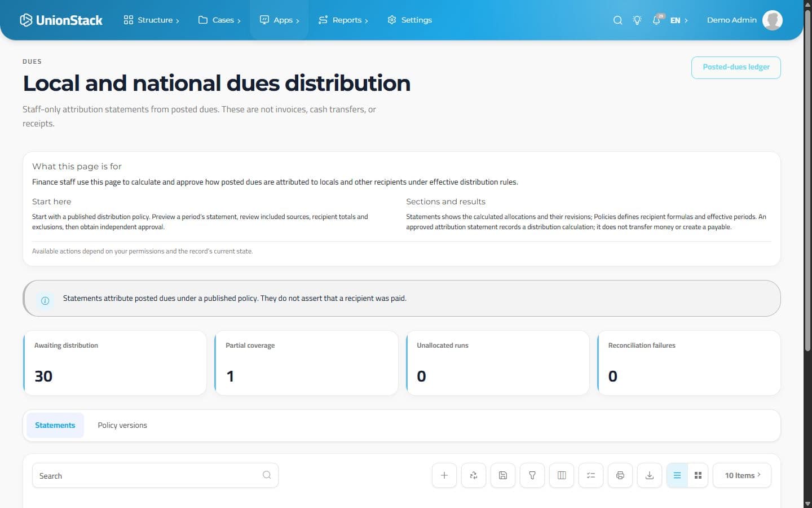Click the "DUES" breadcrumb label

pyautogui.click(x=32, y=62)
